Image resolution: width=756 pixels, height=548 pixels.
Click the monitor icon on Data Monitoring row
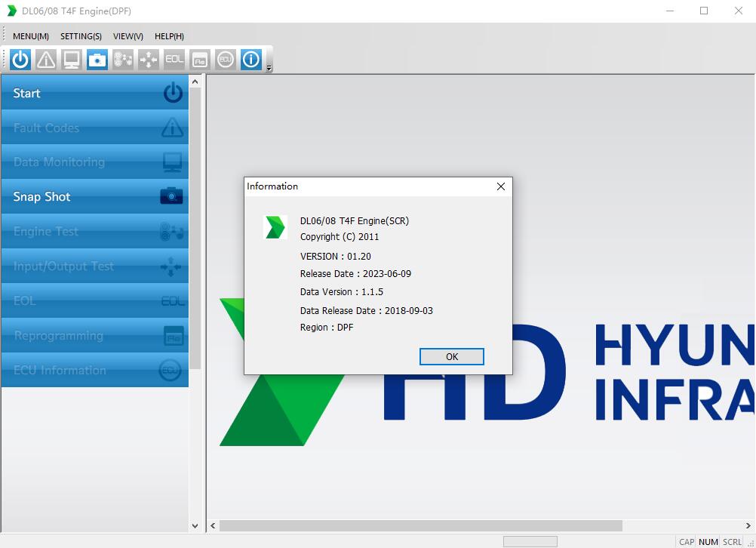pyautogui.click(x=172, y=162)
